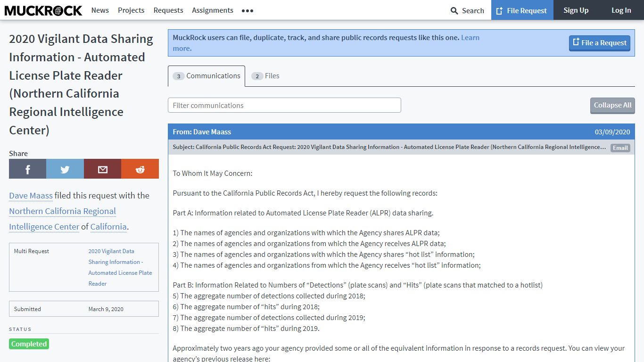Share request on Facebook
The image size is (644, 362).
tap(27, 169)
